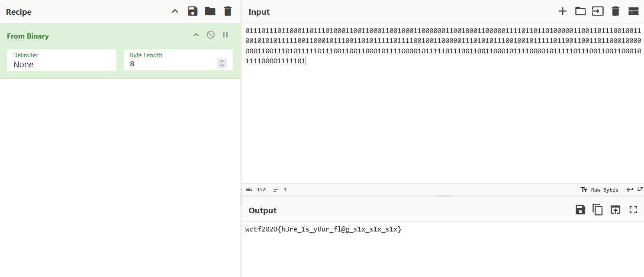The width and height of the screenshot is (644, 277).
Task: Maximise the output pane
Action: tap(633, 210)
